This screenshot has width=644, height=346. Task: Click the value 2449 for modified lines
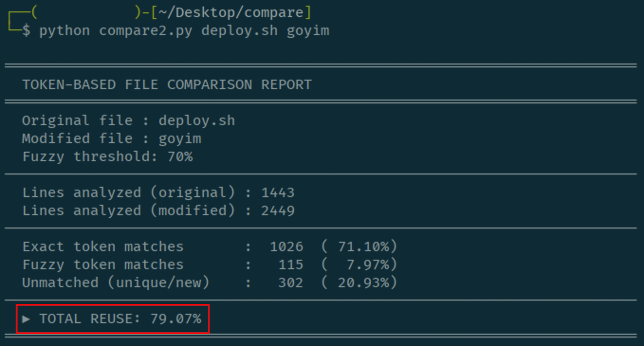[278, 210]
